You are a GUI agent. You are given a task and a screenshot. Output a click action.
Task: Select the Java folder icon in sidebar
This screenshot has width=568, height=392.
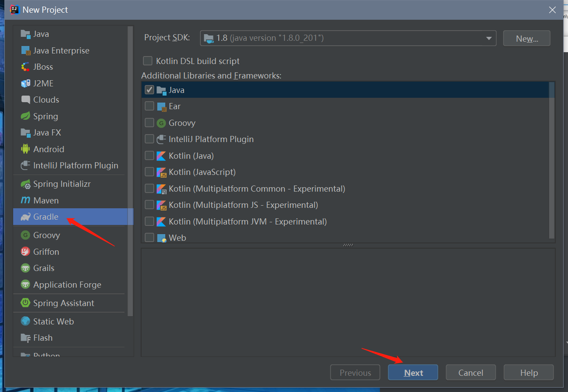pos(25,34)
